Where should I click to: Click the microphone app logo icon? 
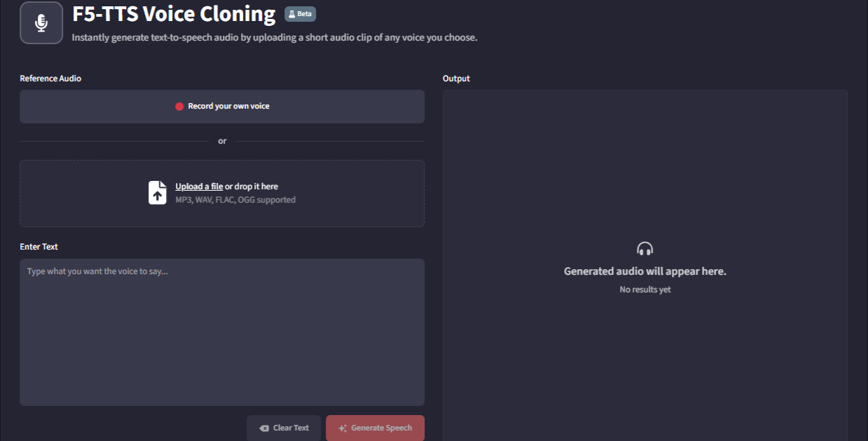click(x=41, y=22)
